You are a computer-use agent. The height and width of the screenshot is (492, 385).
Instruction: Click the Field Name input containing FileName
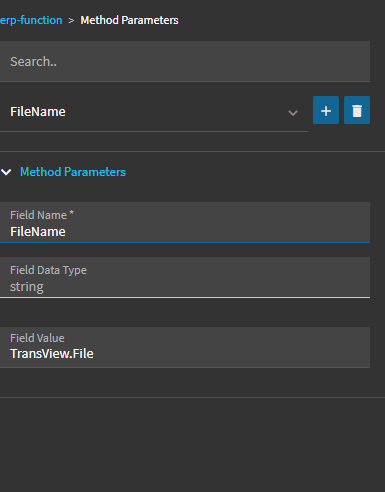tap(185, 222)
